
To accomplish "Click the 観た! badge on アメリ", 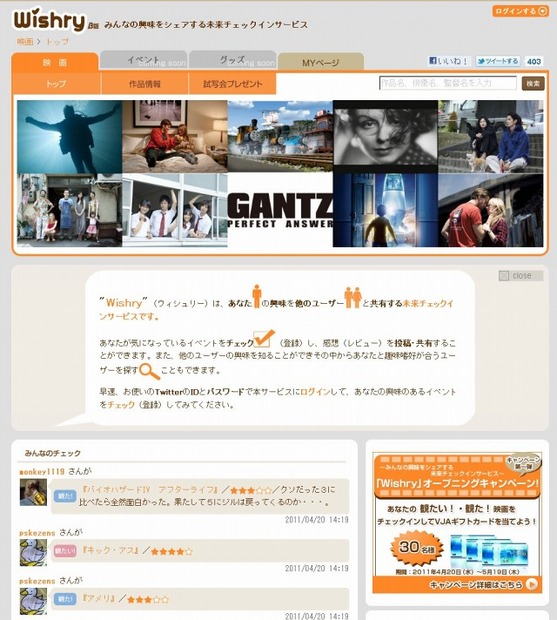I will [x=65, y=599].
